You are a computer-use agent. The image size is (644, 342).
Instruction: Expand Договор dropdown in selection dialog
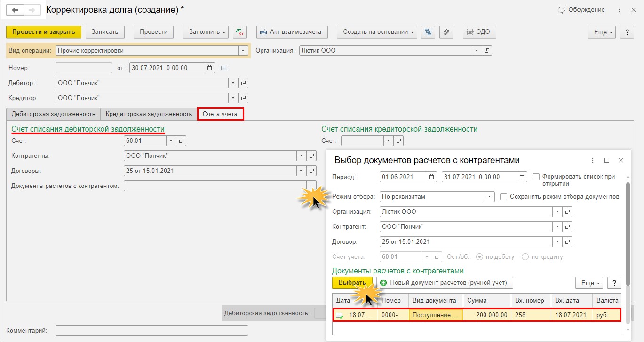[557, 242]
